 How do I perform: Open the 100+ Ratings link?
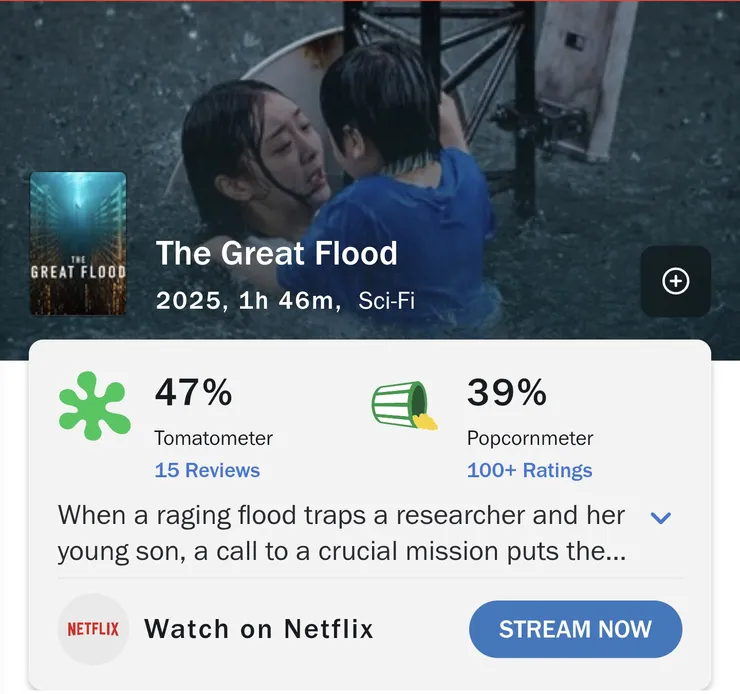coord(529,470)
